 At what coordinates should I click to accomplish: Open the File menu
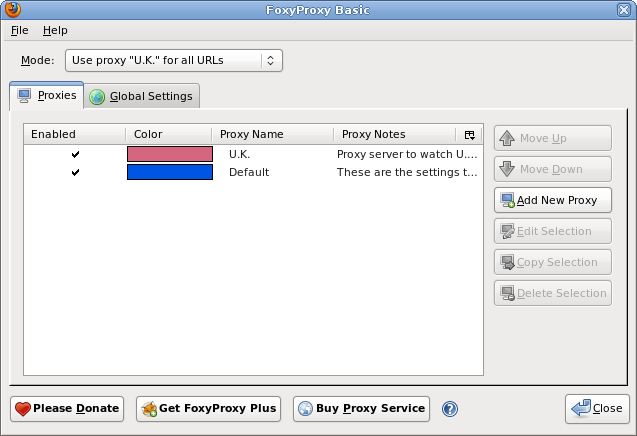20,30
